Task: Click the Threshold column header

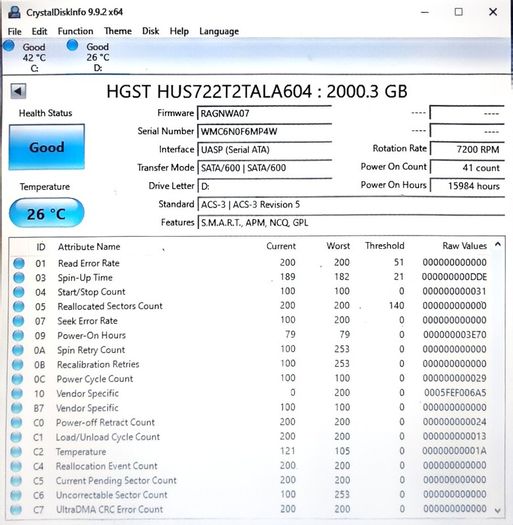Action: click(385, 246)
